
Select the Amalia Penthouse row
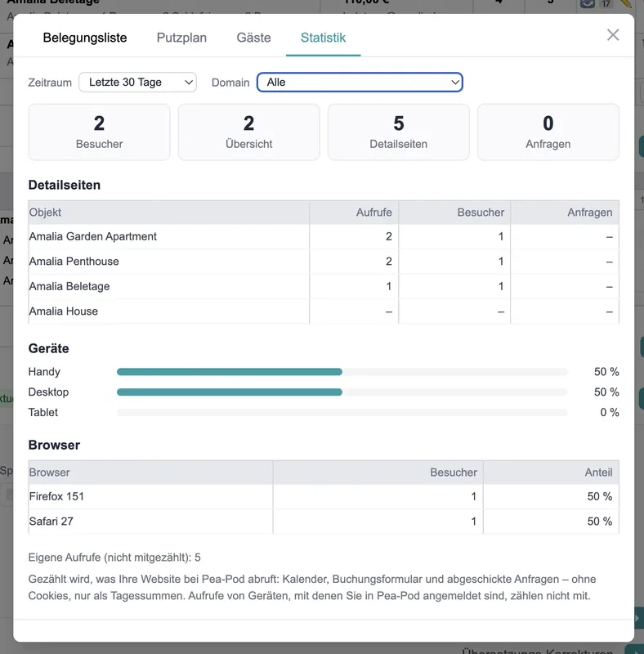324,262
